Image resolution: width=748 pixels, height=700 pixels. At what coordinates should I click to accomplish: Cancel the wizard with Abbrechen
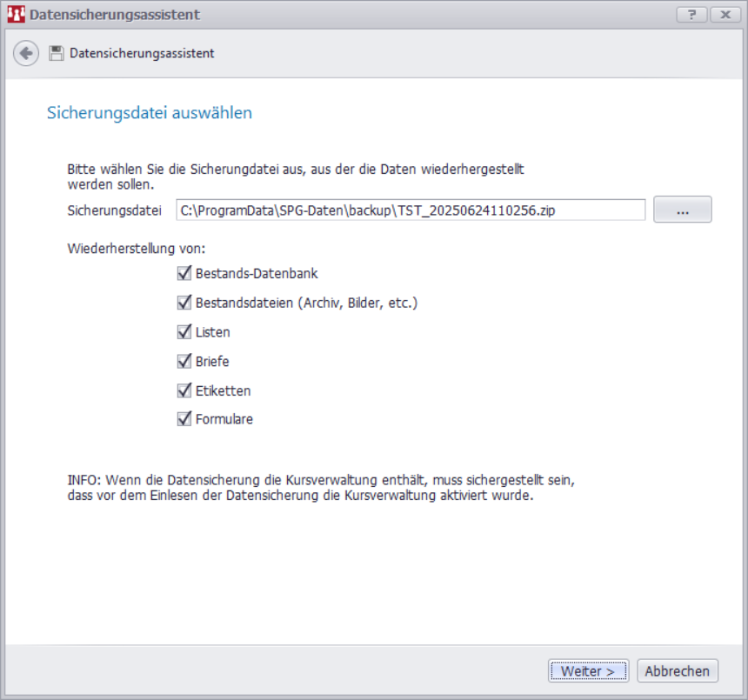tap(678, 670)
